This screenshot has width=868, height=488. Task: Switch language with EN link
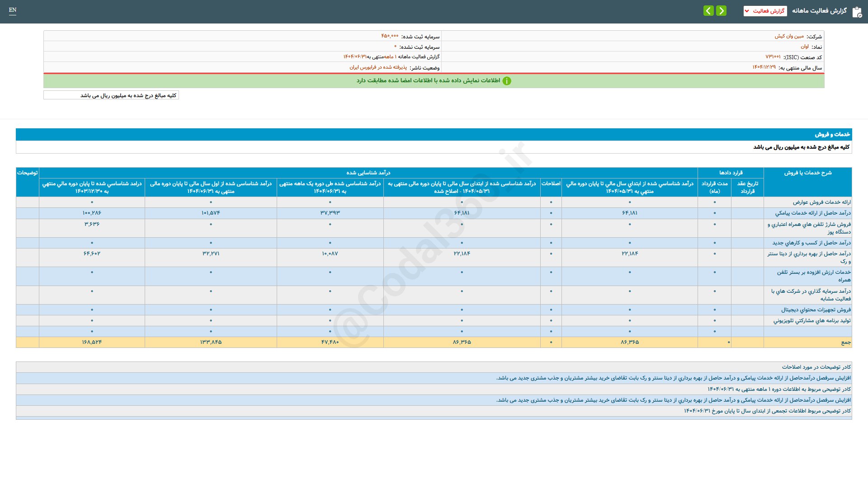13,10
